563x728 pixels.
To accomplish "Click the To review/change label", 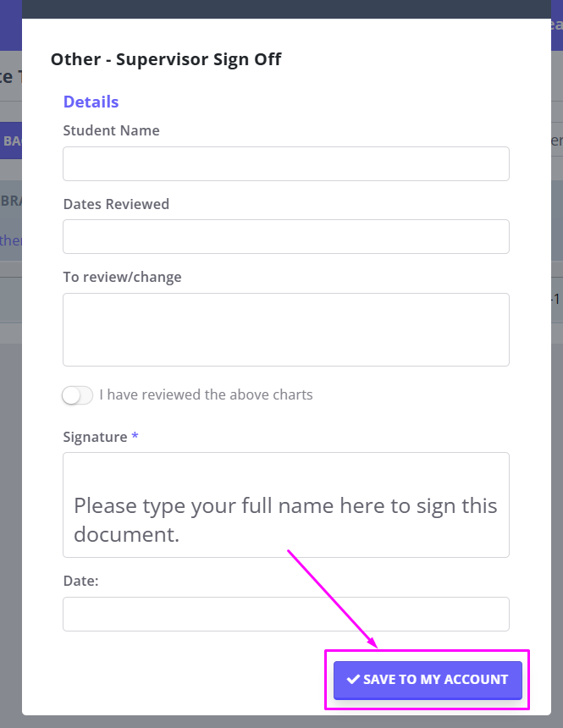I will (122, 277).
